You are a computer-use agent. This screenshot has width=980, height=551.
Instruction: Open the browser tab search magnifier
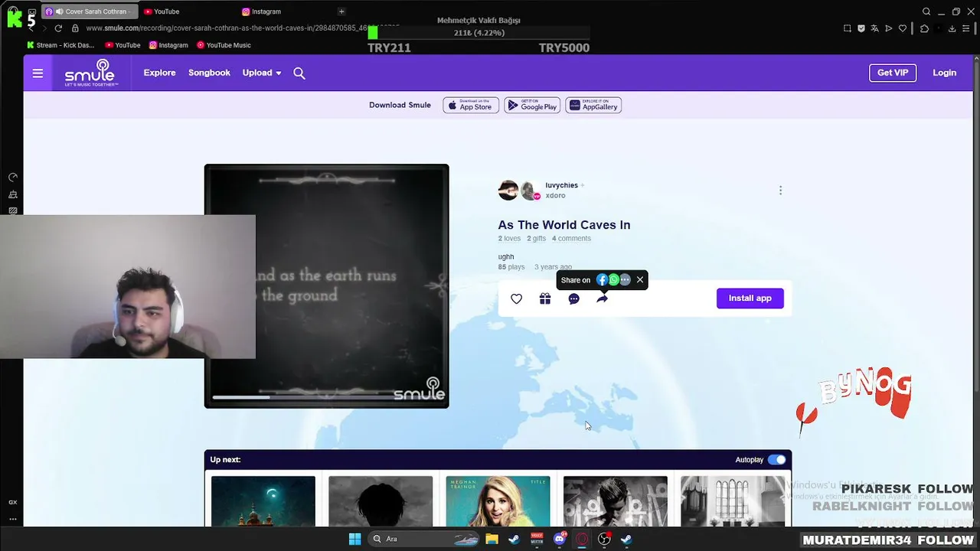(x=926, y=11)
